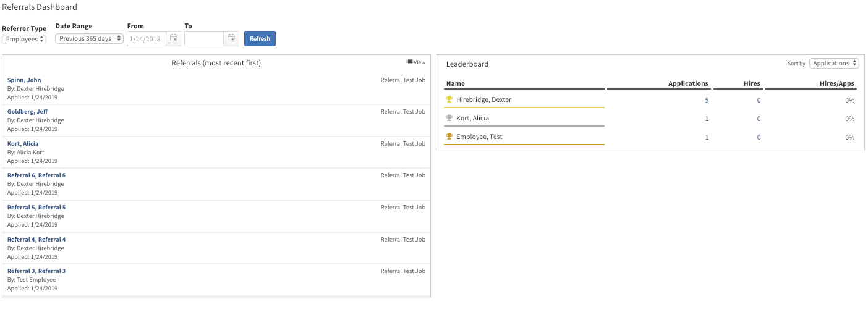Click the gold trophy beside Hirebridge, Dexter
Screen dimensions: 868x312
click(x=449, y=99)
